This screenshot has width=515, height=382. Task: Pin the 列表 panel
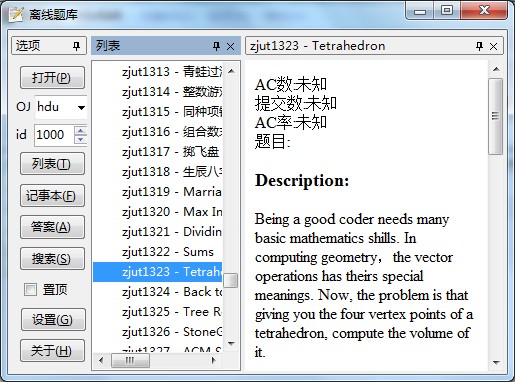[216, 46]
